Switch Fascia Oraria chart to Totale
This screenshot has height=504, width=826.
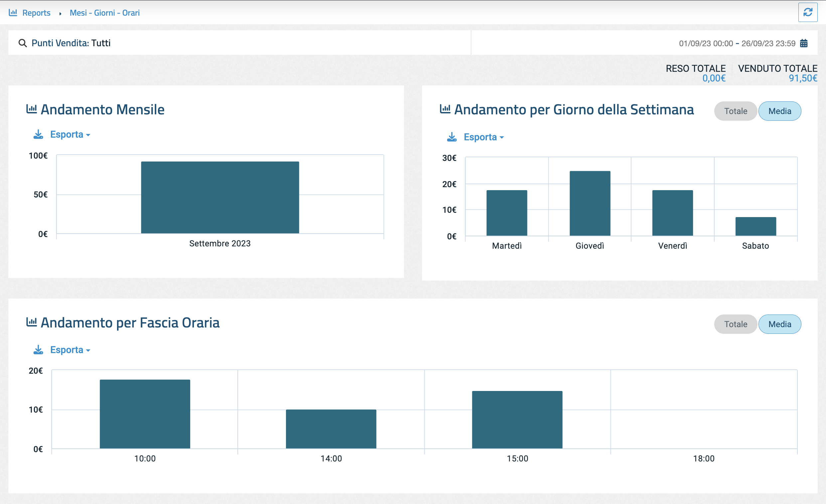[x=736, y=324]
